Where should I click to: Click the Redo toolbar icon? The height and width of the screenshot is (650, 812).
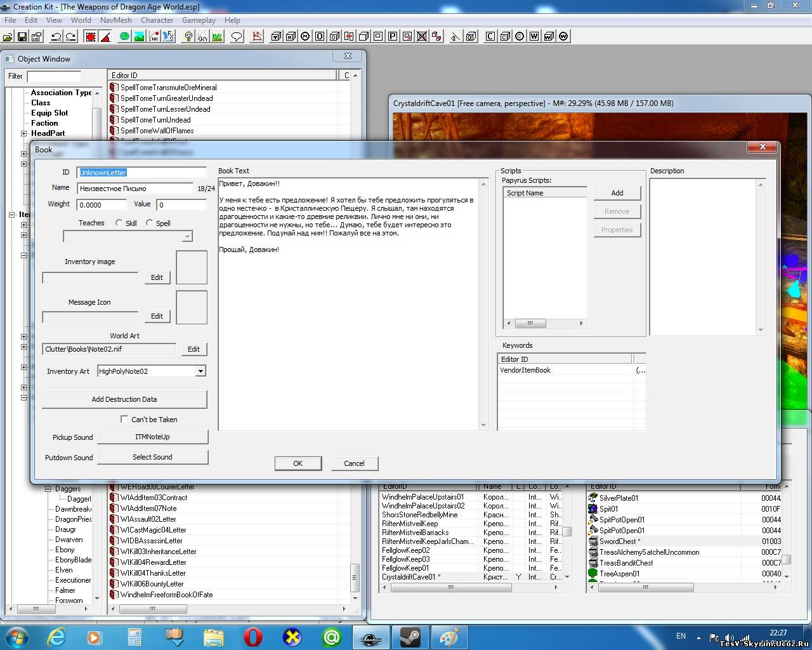point(71,36)
